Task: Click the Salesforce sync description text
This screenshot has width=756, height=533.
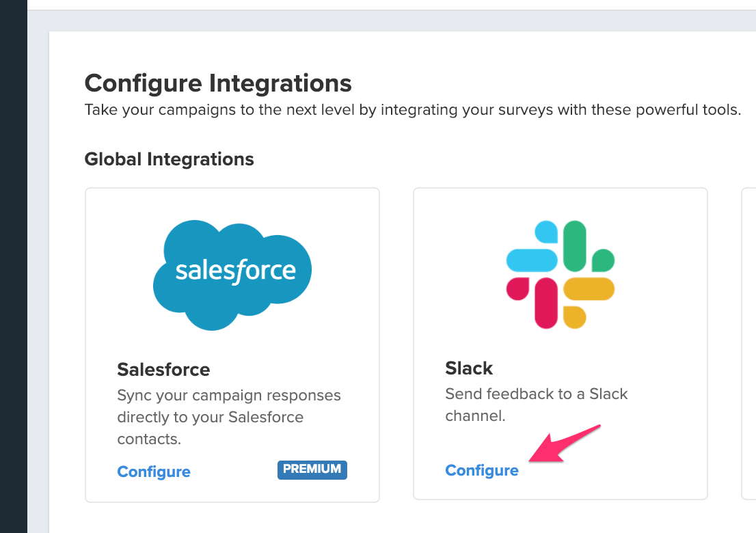Action: coord(228,417)
